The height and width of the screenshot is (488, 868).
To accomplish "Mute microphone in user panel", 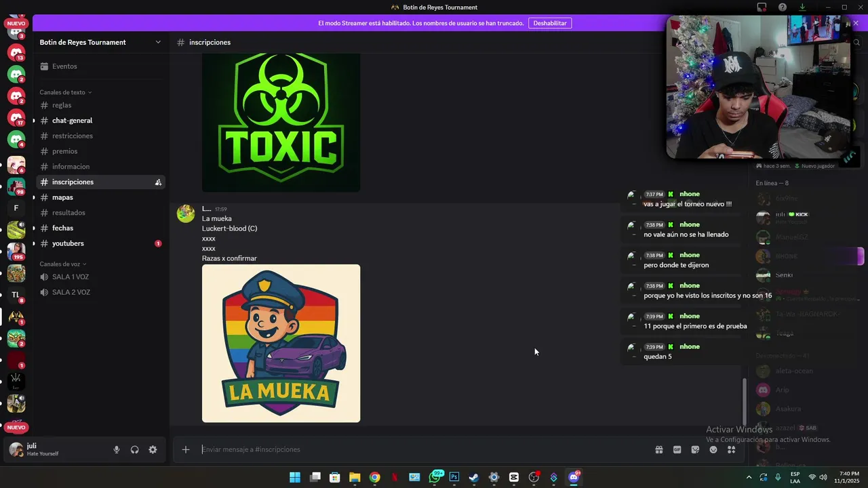I will [x=117, y=449].
